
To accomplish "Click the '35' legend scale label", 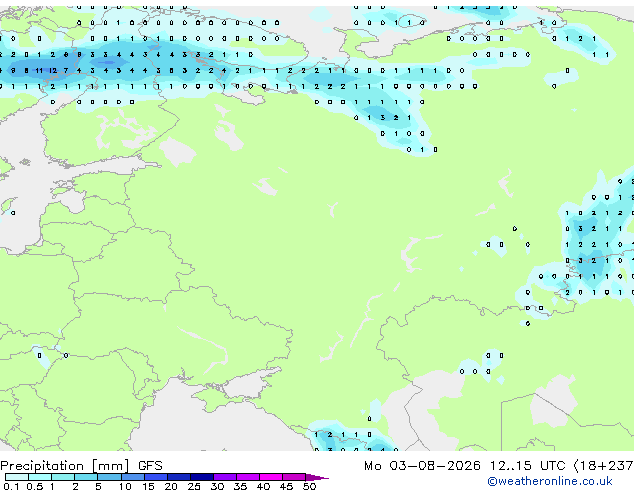I will tap(240, 486).
